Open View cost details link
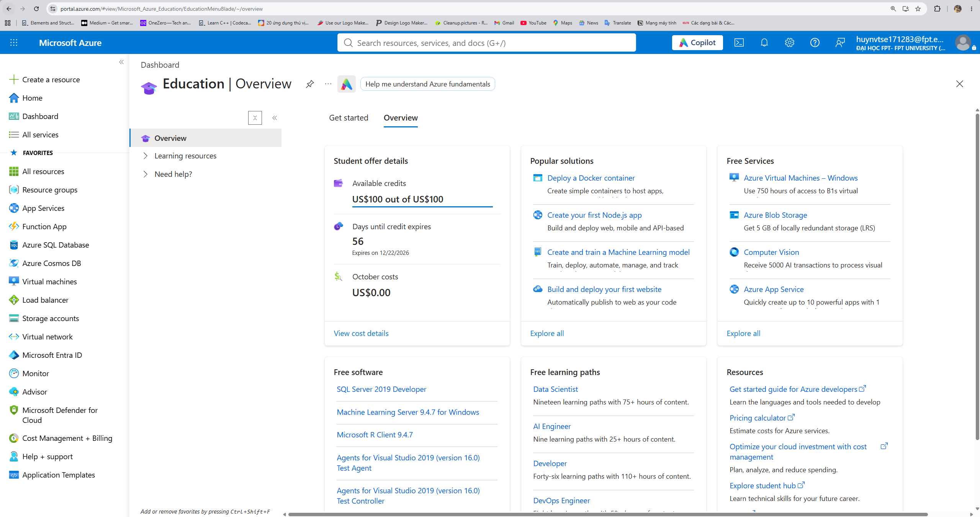Viewport: 980px width, 517px height. tap(361, 333)
